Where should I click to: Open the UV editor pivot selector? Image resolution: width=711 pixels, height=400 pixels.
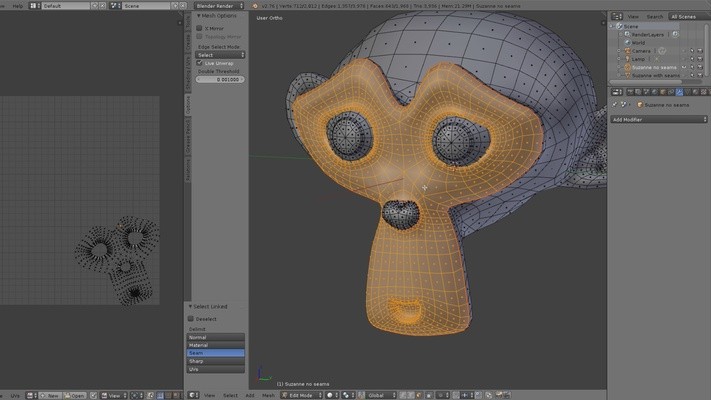click(136, 396)
